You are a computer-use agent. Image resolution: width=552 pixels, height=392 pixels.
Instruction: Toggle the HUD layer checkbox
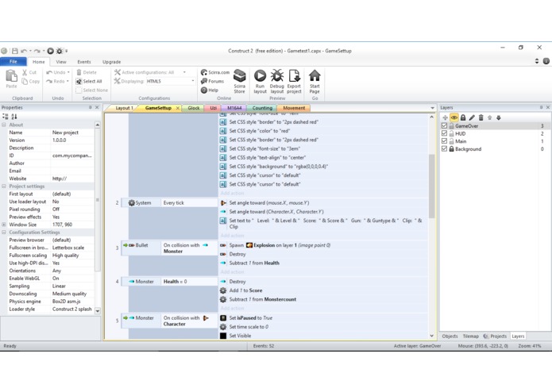click(x=444, y=133)
